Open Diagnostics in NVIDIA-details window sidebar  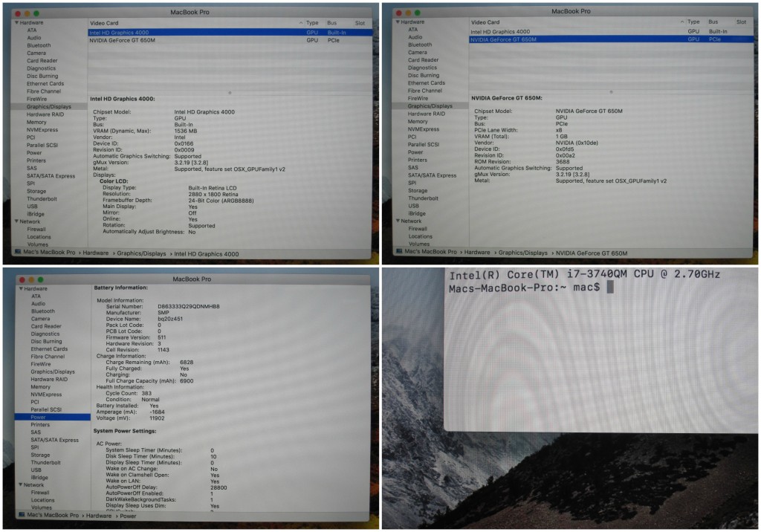[422, 68]
